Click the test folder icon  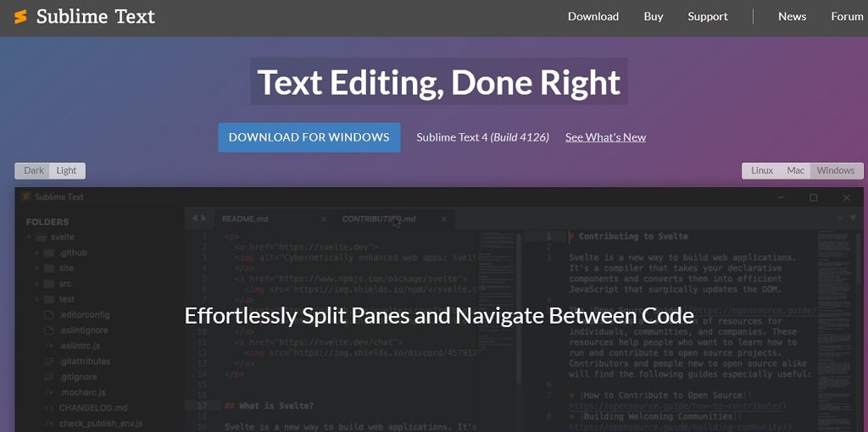[48, 299]
